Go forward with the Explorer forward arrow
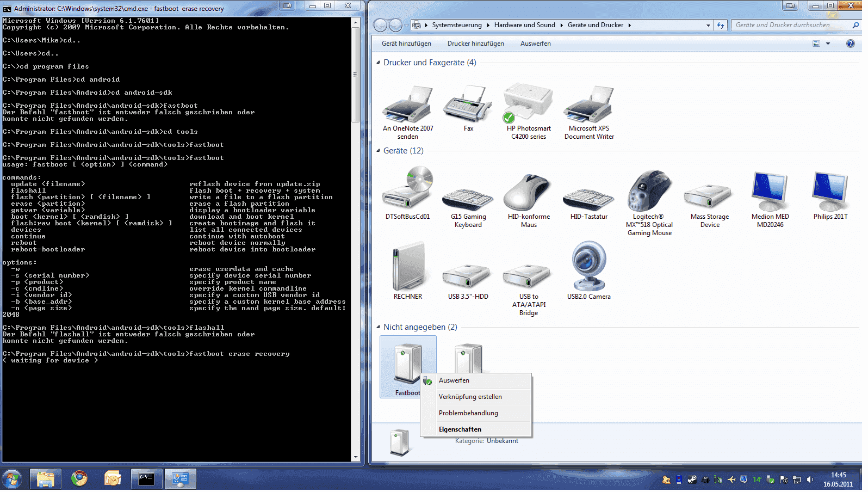The height and width of the screenshot is (492, 868). [x=395, y=25]
